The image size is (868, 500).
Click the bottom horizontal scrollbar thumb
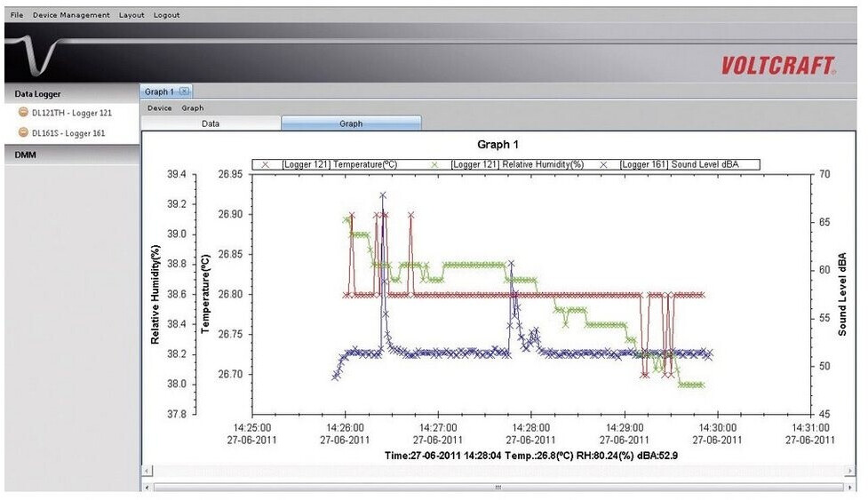tap(498, 487)
